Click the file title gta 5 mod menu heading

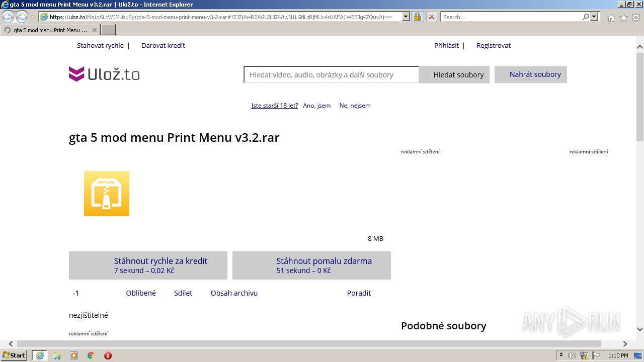(x=174, y=137)
